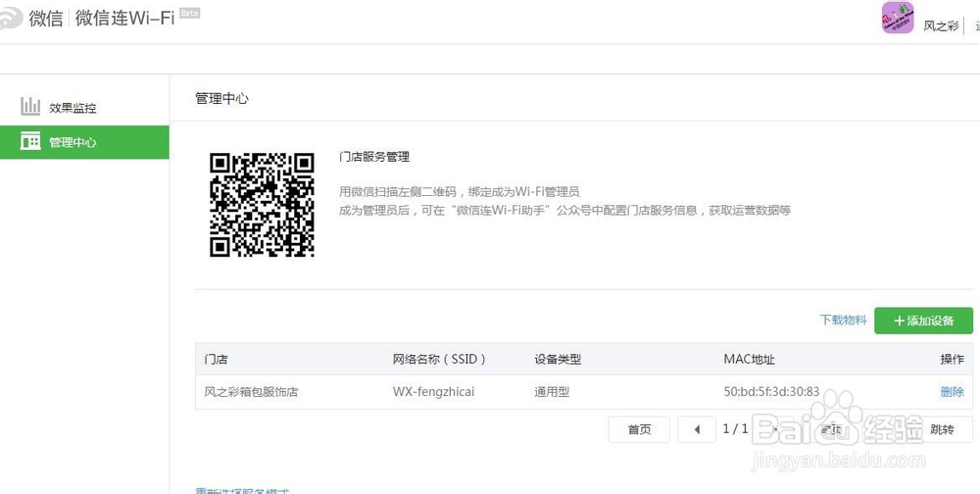The width and height of the screenshot is (980, 494).
Task: Click the 网络名称（SSID） column header
Action: tap(439, 359)
